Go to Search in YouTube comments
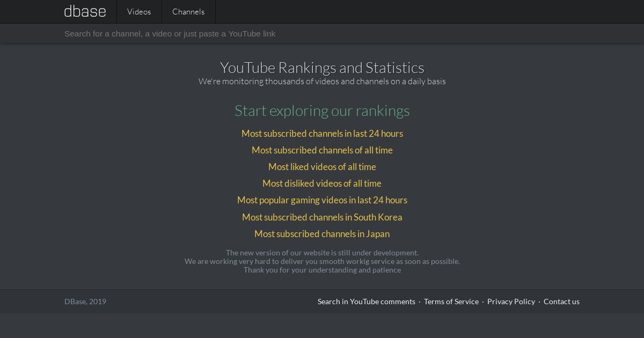The image size is (644, 338). click(367, 302)
